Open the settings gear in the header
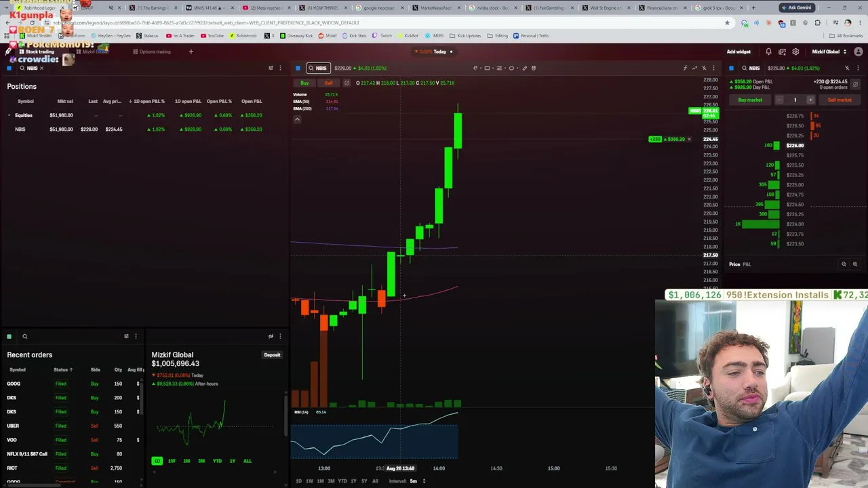The image size is (868, 488). coord(795,52)
